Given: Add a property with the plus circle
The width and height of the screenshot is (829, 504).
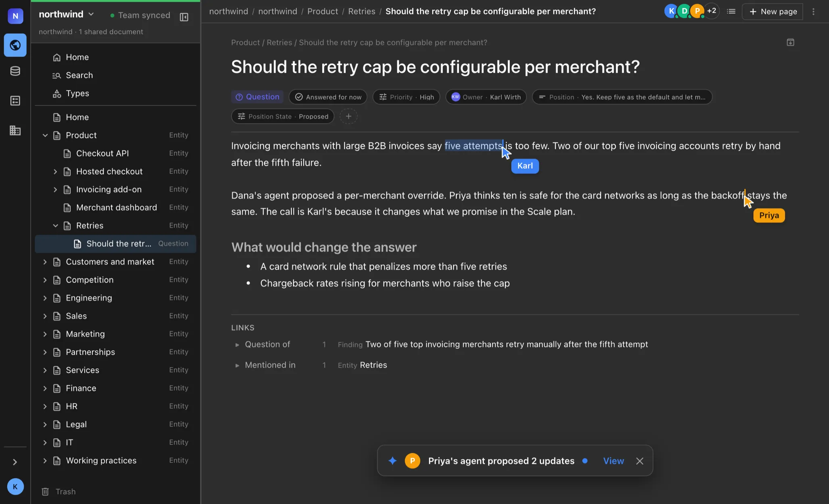Looking at the screenshot, I should (349, 117).
